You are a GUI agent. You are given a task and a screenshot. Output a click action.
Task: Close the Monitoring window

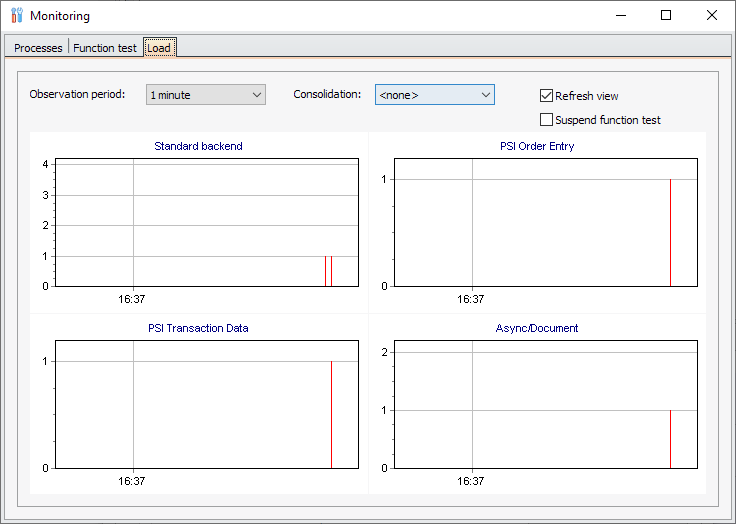[712, 16]
